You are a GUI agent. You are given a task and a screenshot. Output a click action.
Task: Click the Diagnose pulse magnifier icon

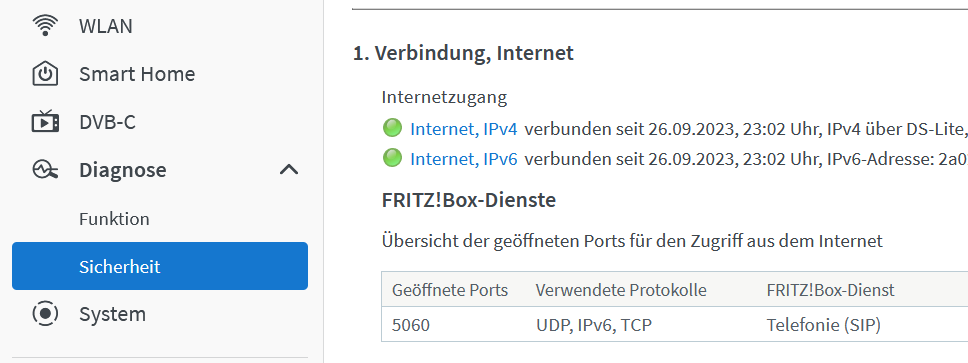click(45, 170)
